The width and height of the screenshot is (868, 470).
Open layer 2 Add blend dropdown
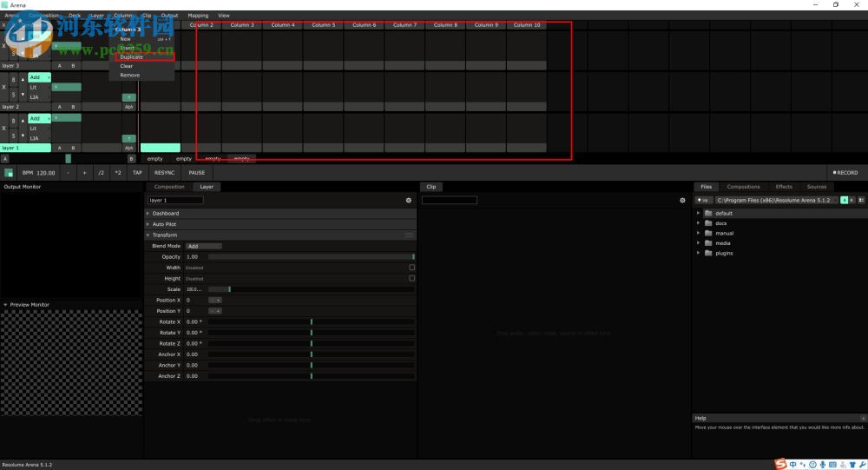[39, 77]
